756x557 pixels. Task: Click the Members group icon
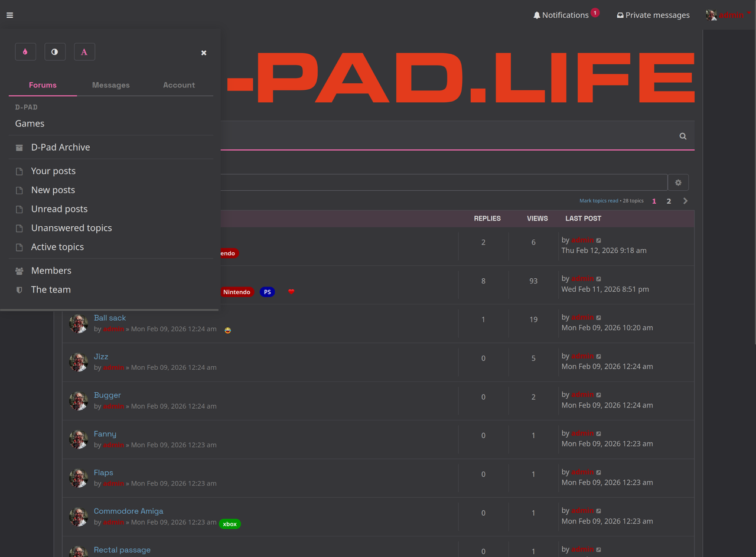[19, 271]
